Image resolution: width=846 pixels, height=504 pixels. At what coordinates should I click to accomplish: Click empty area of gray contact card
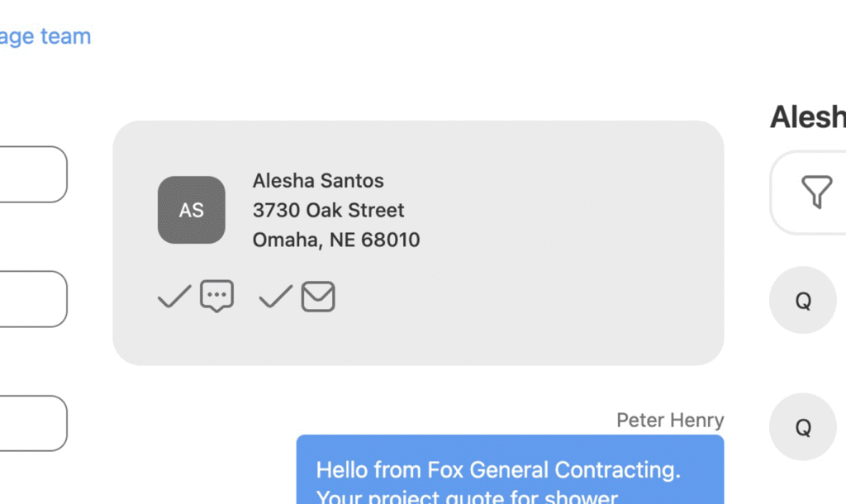562,248
